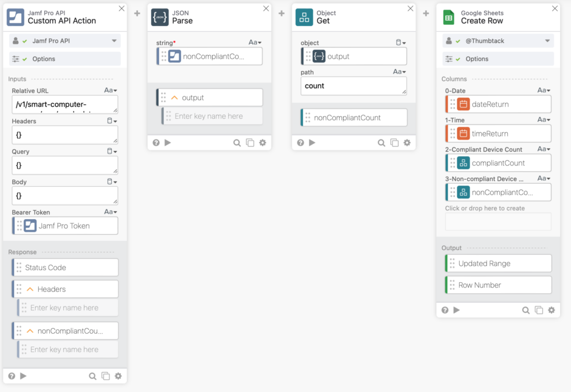Change the Query field type dropdown
This screenshot has height=392, width=571.
pos(112,151)
